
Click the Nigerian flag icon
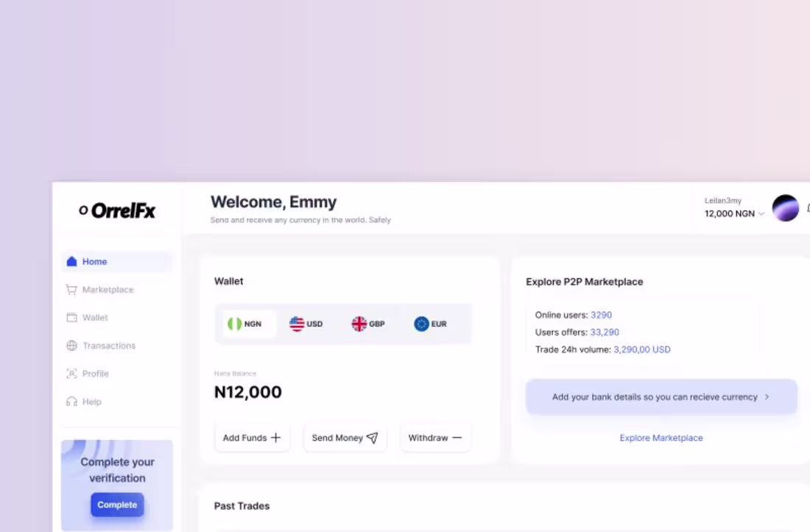point(234,324)
